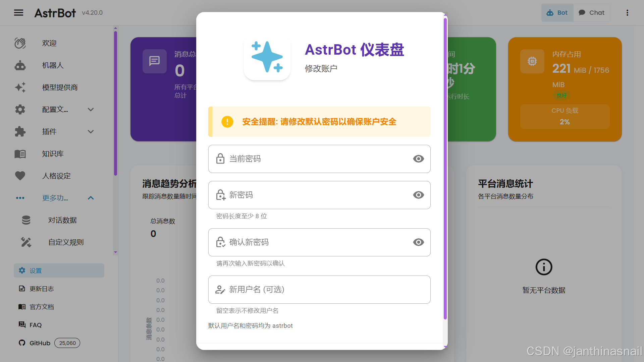Collapse the 更多功... section chevron

(x=91, y=198)
